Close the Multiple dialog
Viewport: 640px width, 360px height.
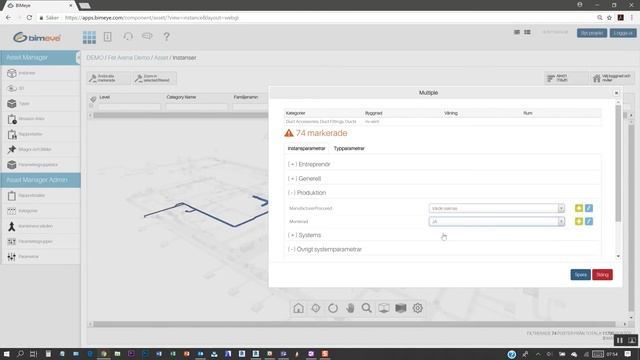click(x=616, y=93)
